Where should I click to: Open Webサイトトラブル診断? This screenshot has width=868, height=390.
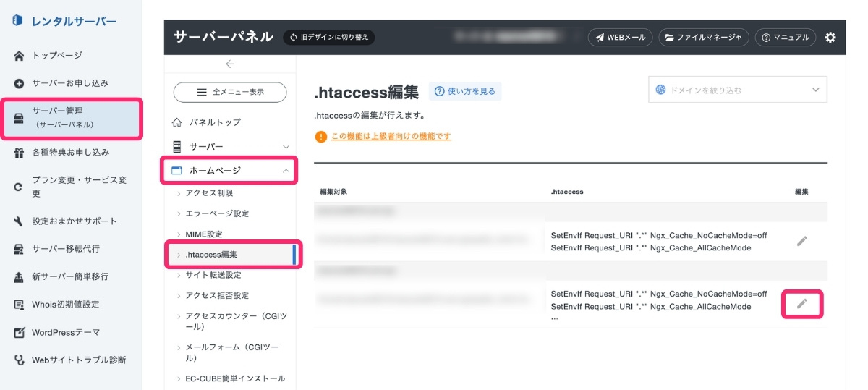[x=79, y=360]
